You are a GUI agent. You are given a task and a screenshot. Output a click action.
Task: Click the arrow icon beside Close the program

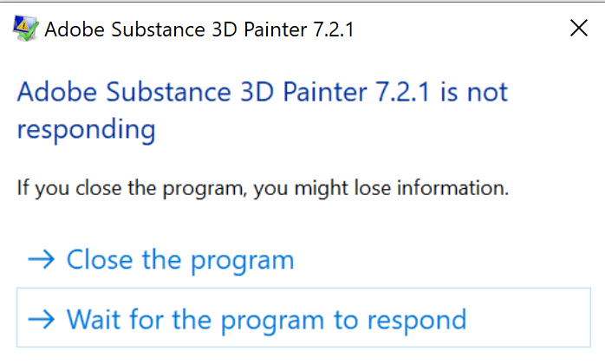tap(42, 259)
